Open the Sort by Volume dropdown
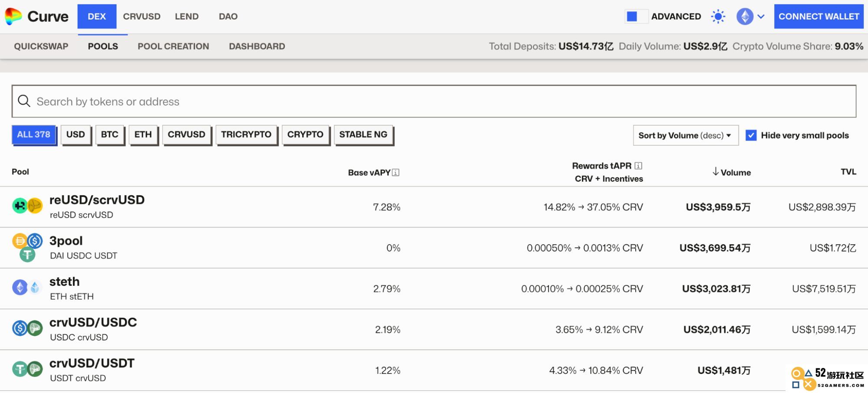Screen dimensions: 868x393 pos(686,135)
